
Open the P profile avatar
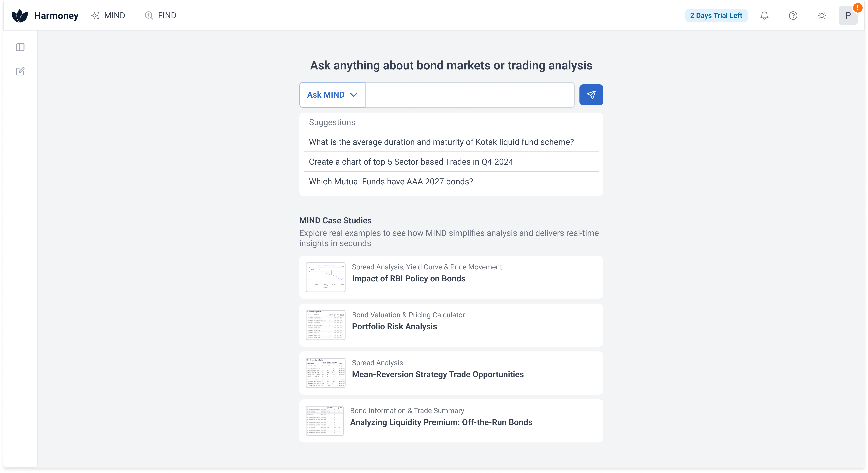click(848, 16)
